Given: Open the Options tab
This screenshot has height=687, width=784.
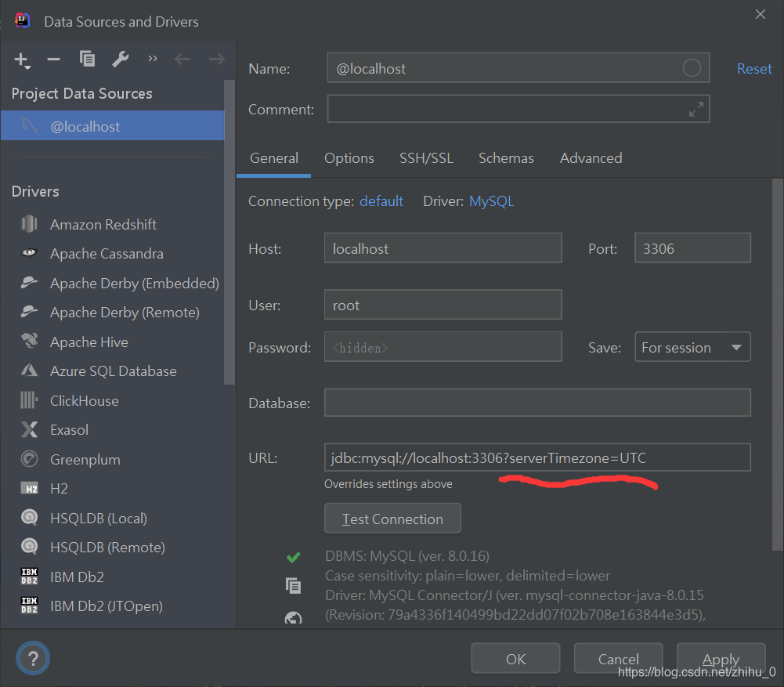Looking at the screenshot, I should tap(349, 158).
